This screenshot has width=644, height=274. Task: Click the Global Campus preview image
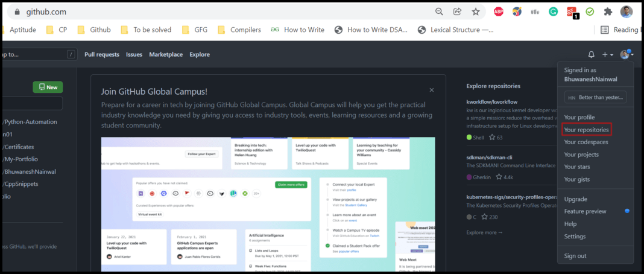pos(268,204)
